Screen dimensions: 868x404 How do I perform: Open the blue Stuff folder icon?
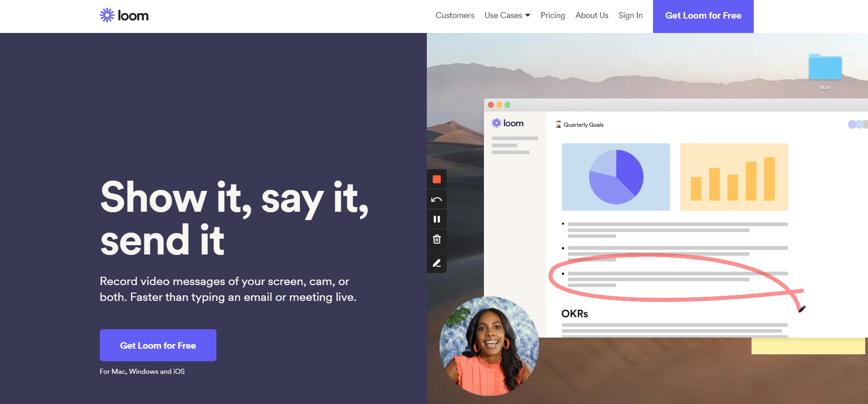825,68
